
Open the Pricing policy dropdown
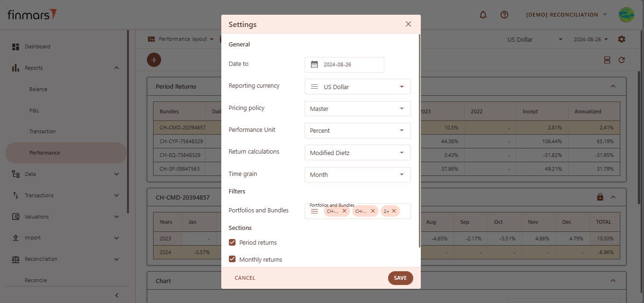357,109
